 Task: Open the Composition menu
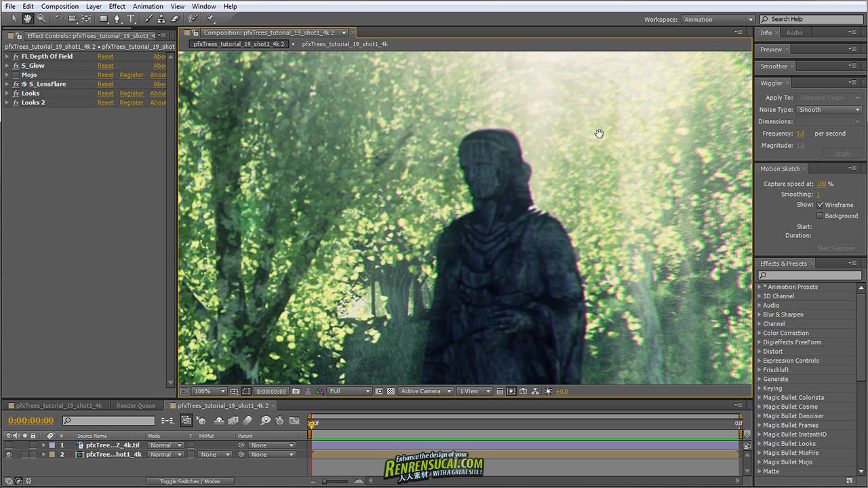[x=60, y=6]
